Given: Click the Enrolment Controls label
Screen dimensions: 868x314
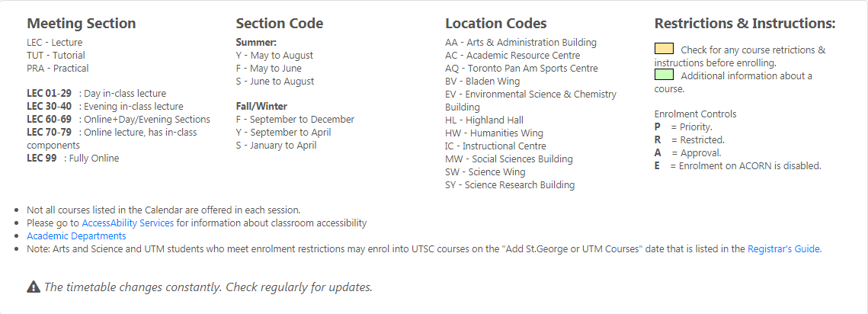Looking at the screenshot, I should (695, 114).
